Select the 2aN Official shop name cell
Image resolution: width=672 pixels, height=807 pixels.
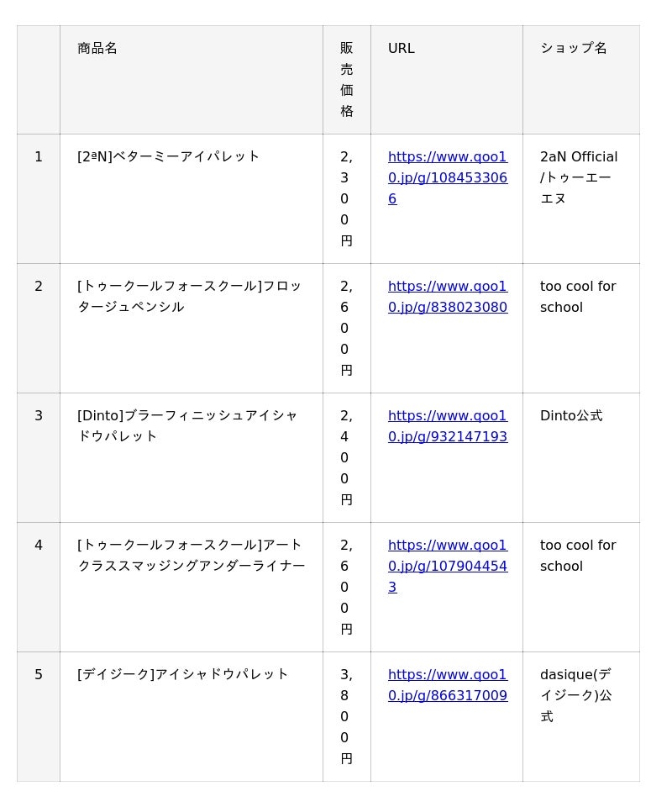pos(579,177)
